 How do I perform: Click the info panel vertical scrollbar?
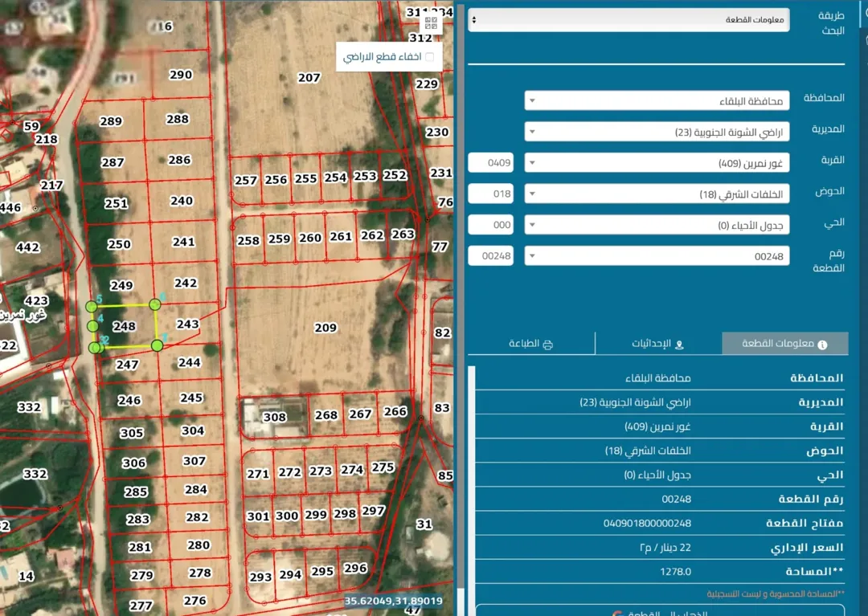click(472, 489)
